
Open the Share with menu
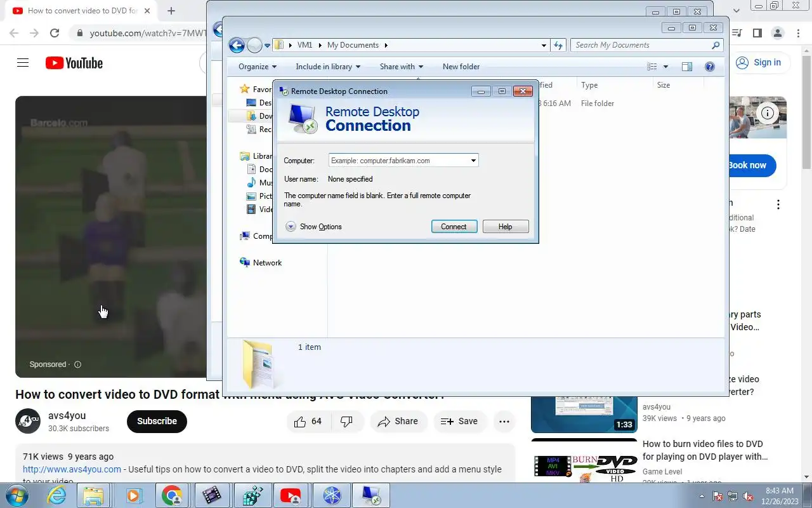tap(402, 67)
